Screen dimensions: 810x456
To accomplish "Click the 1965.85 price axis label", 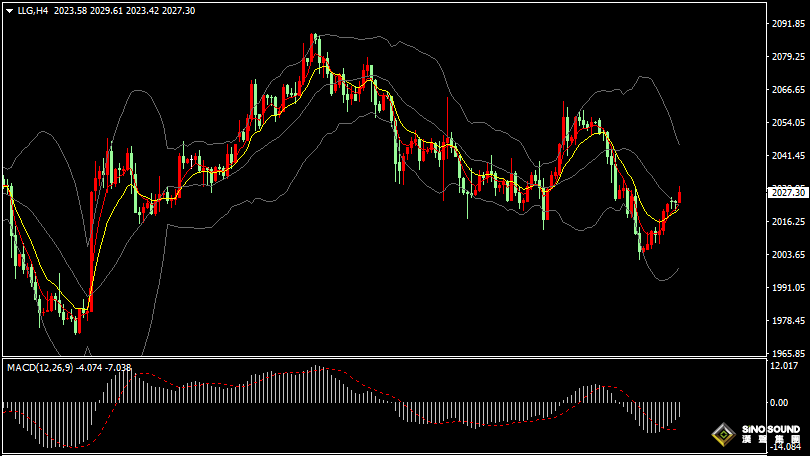I will point(788,354).
